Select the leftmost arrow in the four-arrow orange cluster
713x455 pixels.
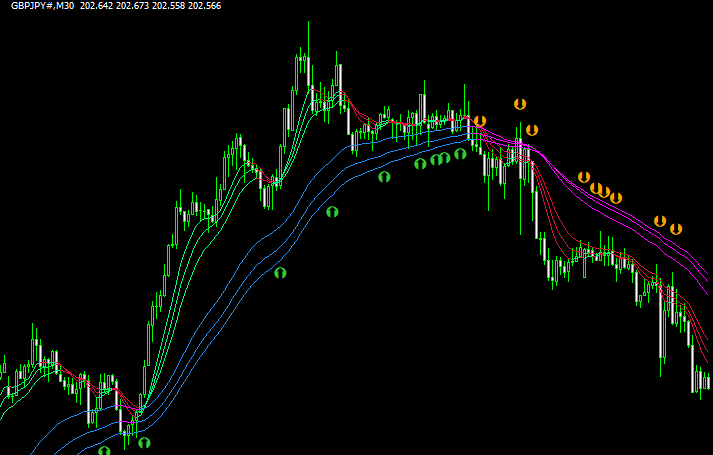click(584, 177)
